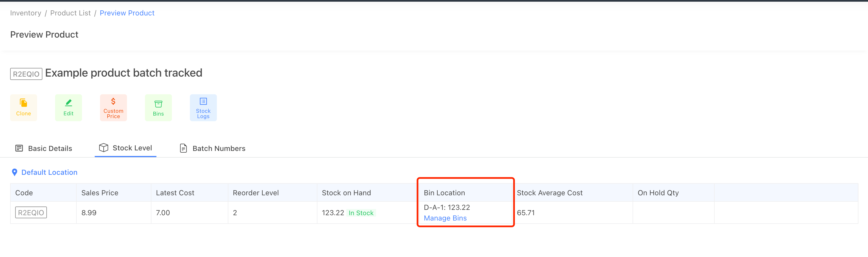Open the Batch Numbers tab
The height and width of the screenshot is (257, 868).
(x=219, y=148)
